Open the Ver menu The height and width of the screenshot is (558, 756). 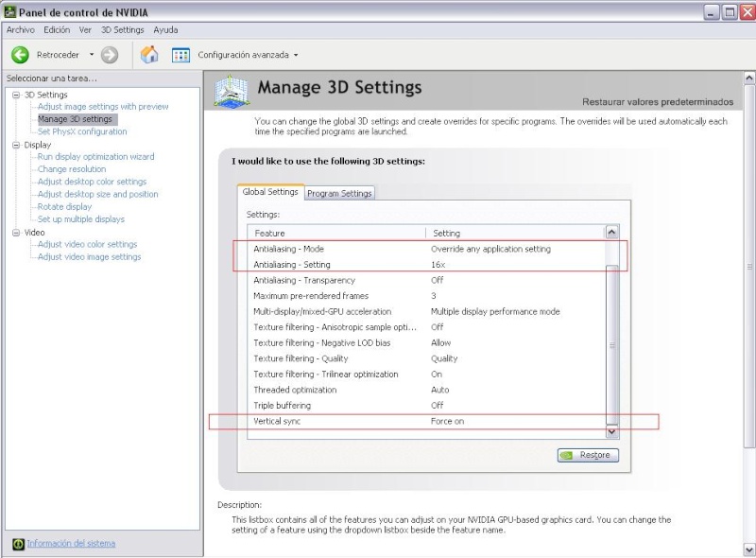[x=85, y=30]
